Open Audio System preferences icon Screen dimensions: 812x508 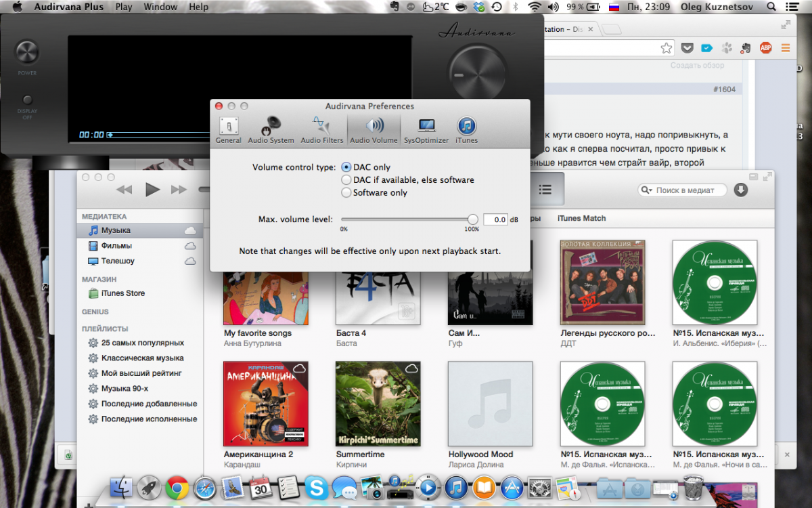point(271,129)
